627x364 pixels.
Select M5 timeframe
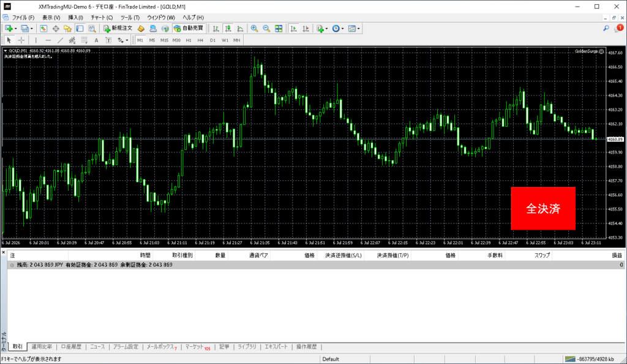pos(152,40)
